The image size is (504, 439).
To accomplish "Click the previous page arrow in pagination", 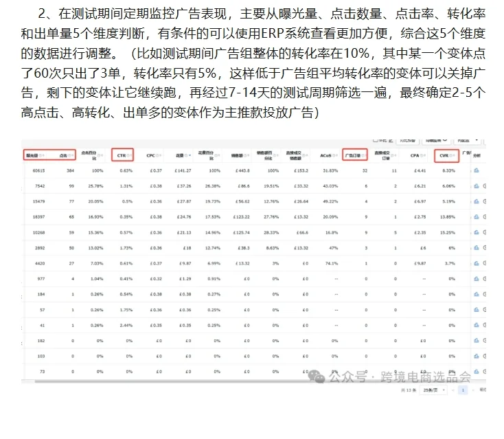I will click(x=453, y=390).
